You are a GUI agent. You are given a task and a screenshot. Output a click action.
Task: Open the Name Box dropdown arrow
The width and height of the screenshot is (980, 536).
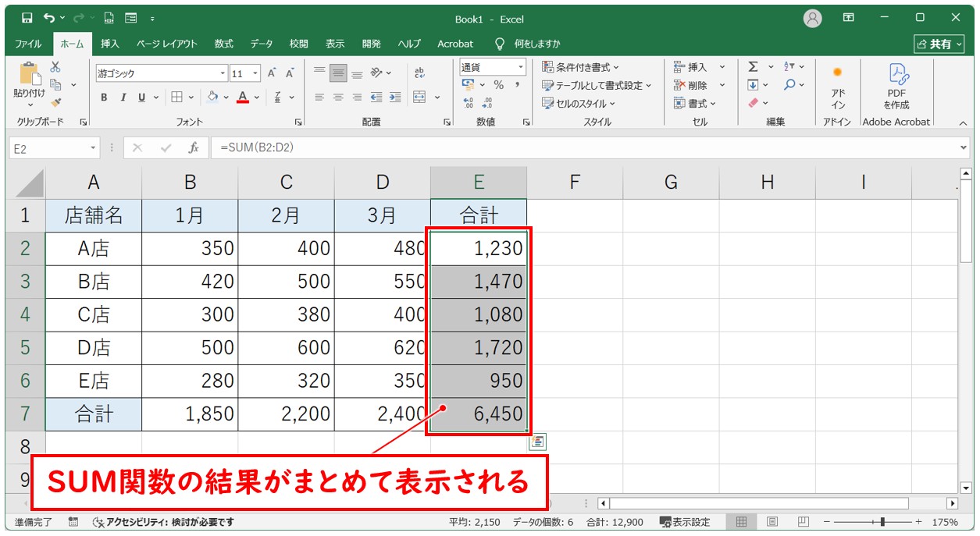coord(94,147)
